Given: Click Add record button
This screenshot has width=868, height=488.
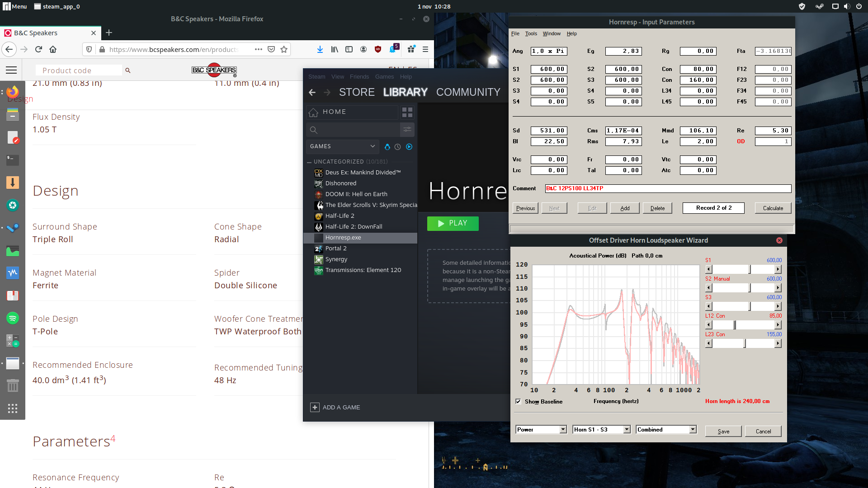Looking at the screenshot, I should pyautogui.click(x=625, y=208).
